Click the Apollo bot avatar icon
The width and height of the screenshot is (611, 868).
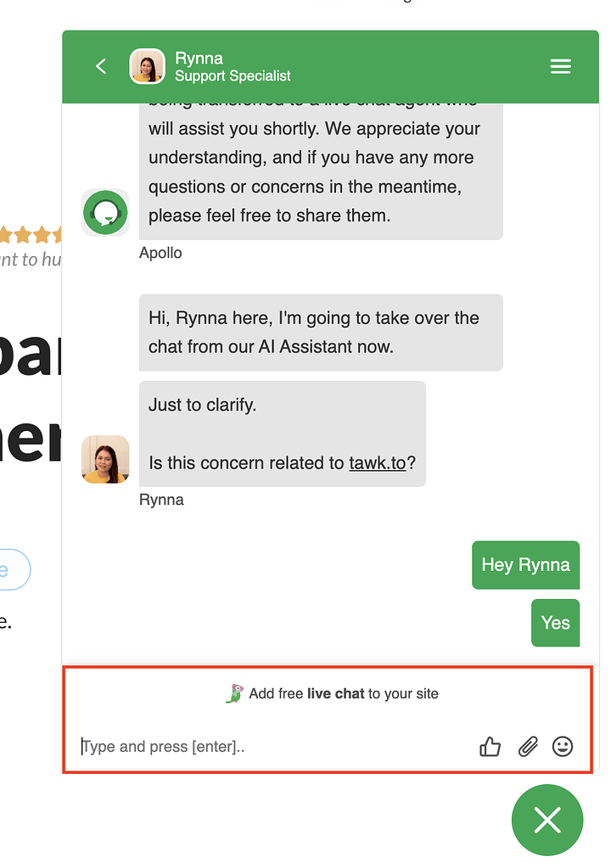pyautogui.click(x=105, y=213)
